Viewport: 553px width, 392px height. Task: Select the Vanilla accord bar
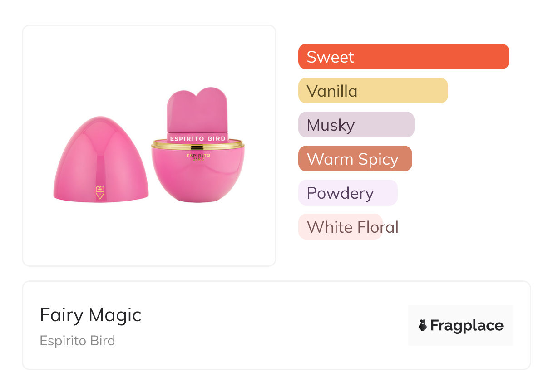coord(373,91)
